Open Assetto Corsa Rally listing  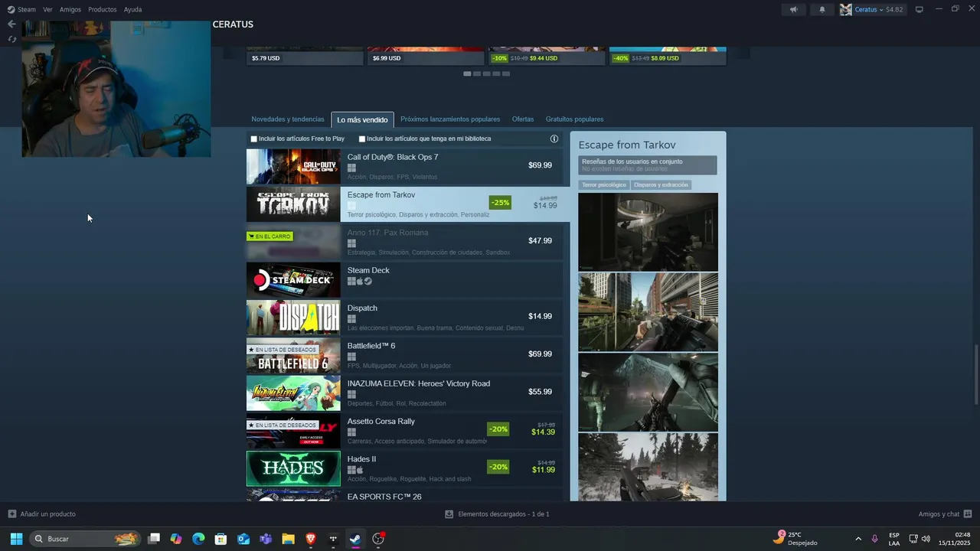click(404, 430)
